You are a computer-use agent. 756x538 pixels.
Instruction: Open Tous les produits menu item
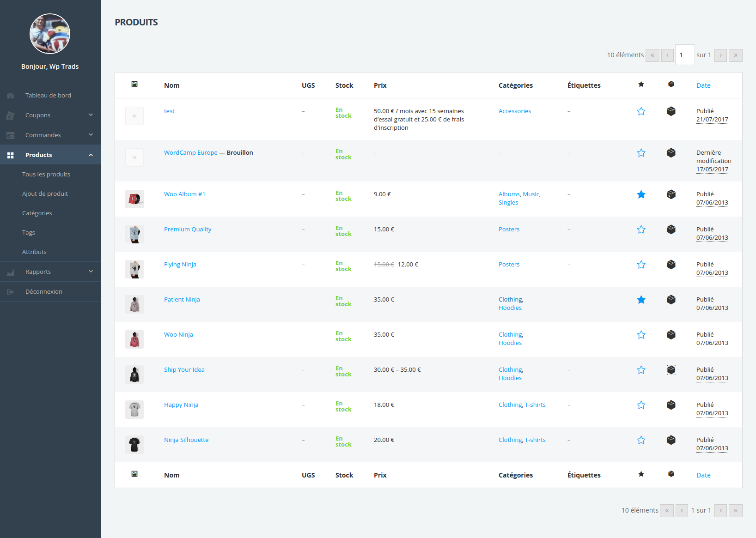click(x=46, y=174)
